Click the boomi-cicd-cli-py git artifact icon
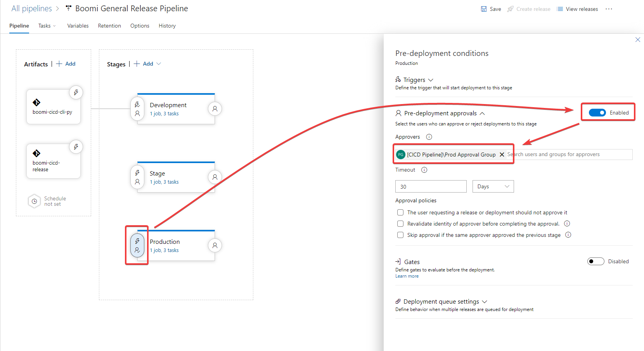This screenshot has width=644, height=351. coord(36,103)
